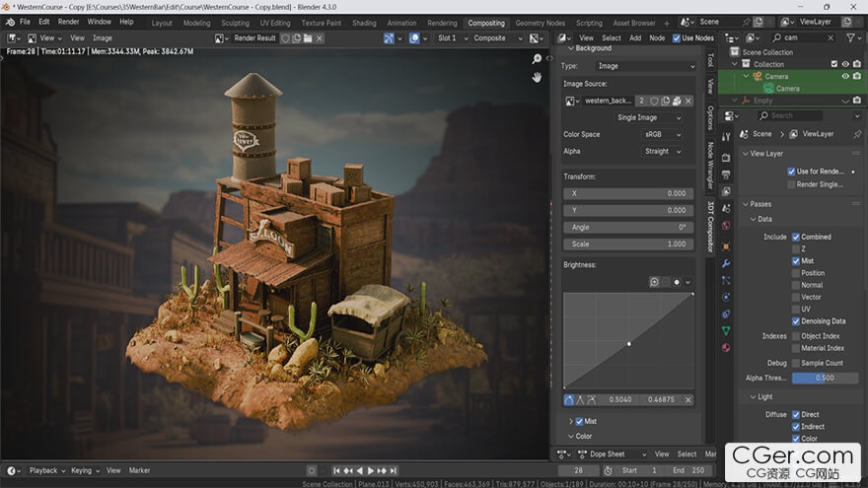The height and width of the screenshot is (488, 868).
Task: Open the File menu
Action: pos(25,22)
